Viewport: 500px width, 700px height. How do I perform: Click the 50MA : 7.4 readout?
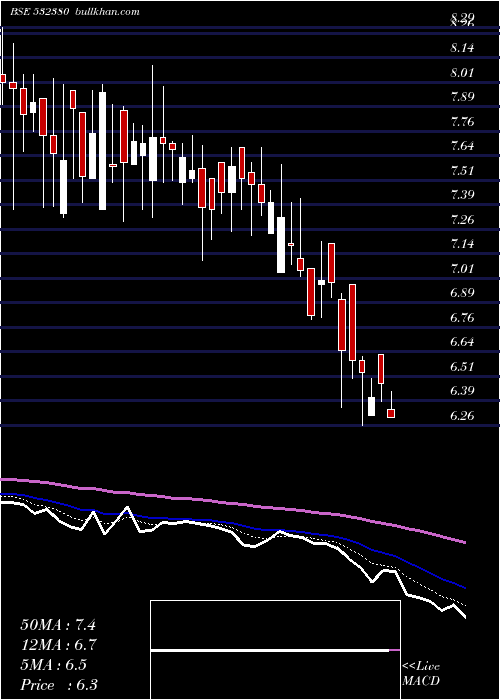click(x=58, y=625)
